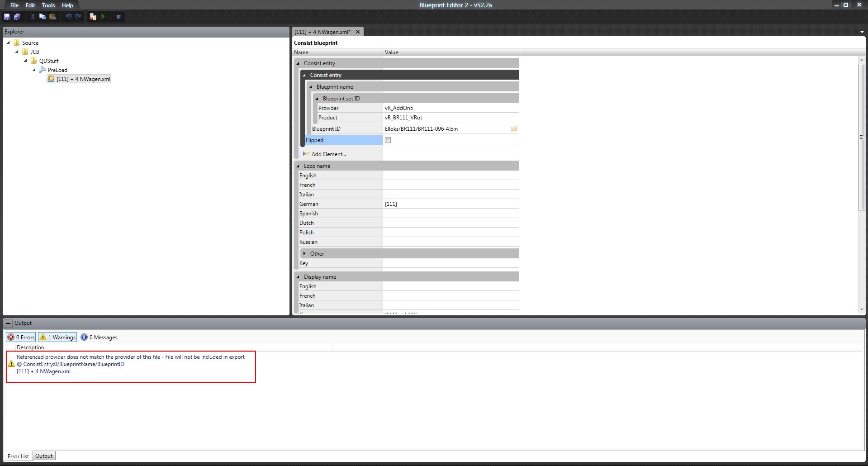Open the document tab list dropdown arrow

pos(862,32)
